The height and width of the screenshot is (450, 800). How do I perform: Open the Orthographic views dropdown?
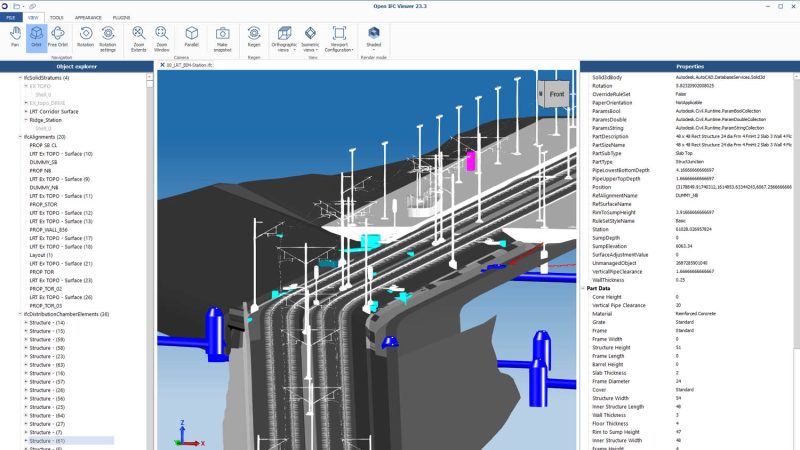[285, 38]
